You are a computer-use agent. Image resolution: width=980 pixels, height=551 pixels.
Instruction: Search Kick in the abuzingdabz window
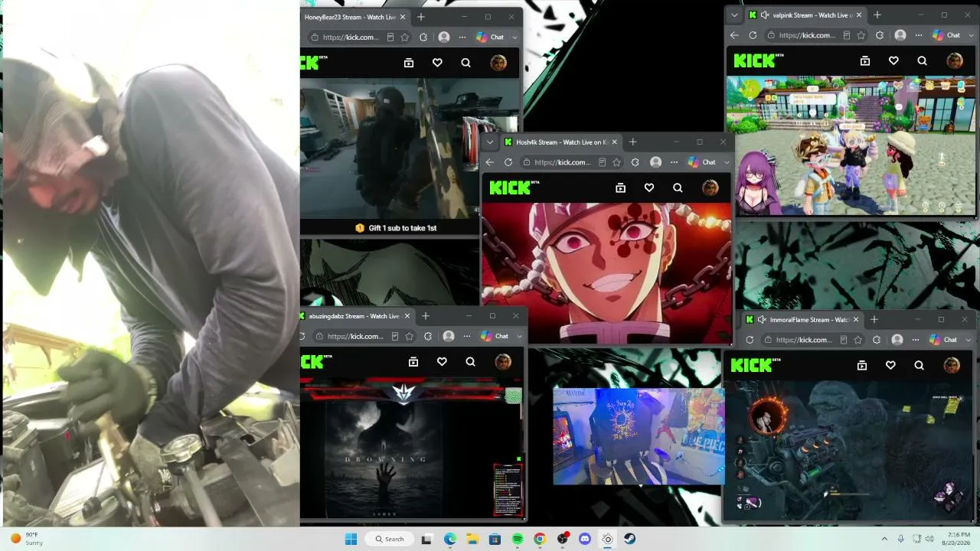[x=470, y=362]
